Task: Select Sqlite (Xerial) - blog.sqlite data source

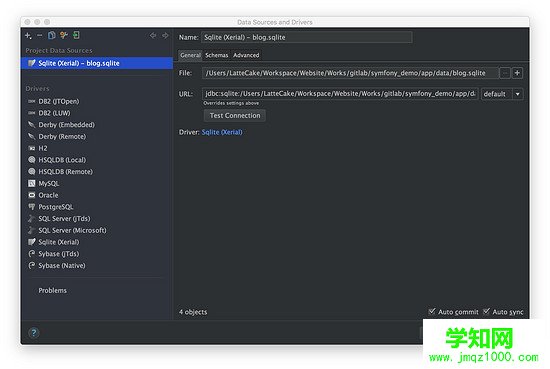Action: point(97,63)
